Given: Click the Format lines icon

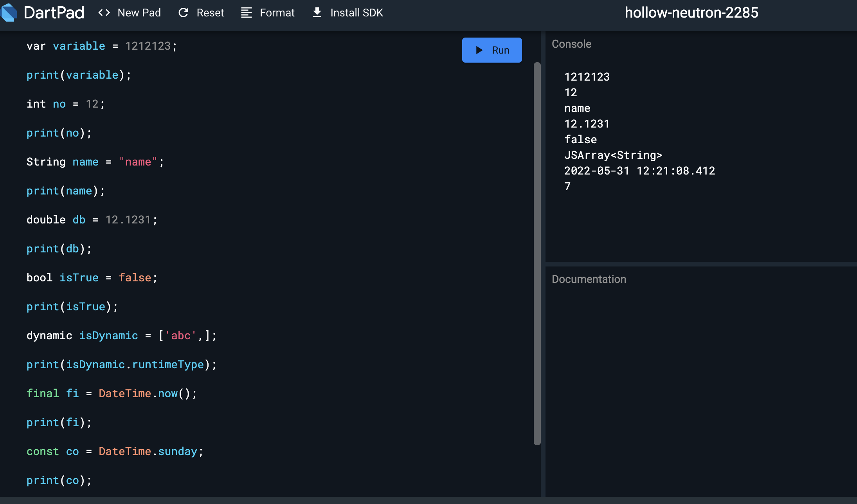Looking at the screenshot, I should [246, 13].
